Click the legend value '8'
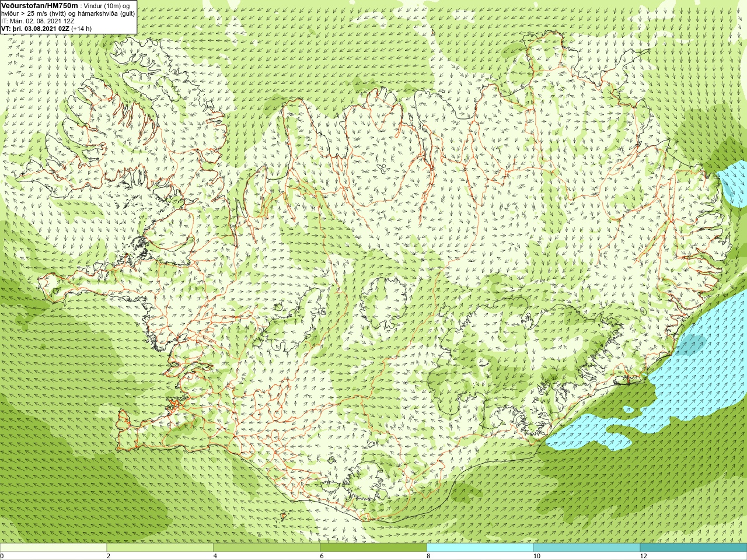 click(428, 556)
